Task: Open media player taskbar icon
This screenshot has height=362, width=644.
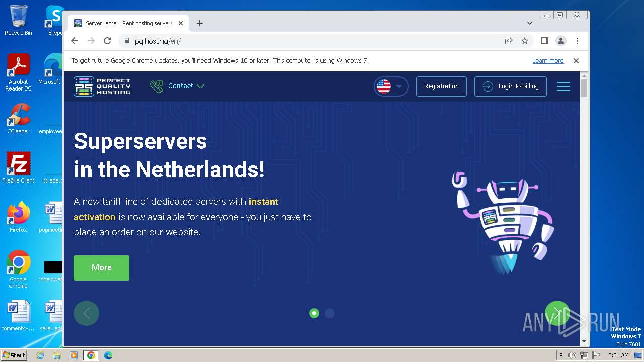Action: (74, 355)
